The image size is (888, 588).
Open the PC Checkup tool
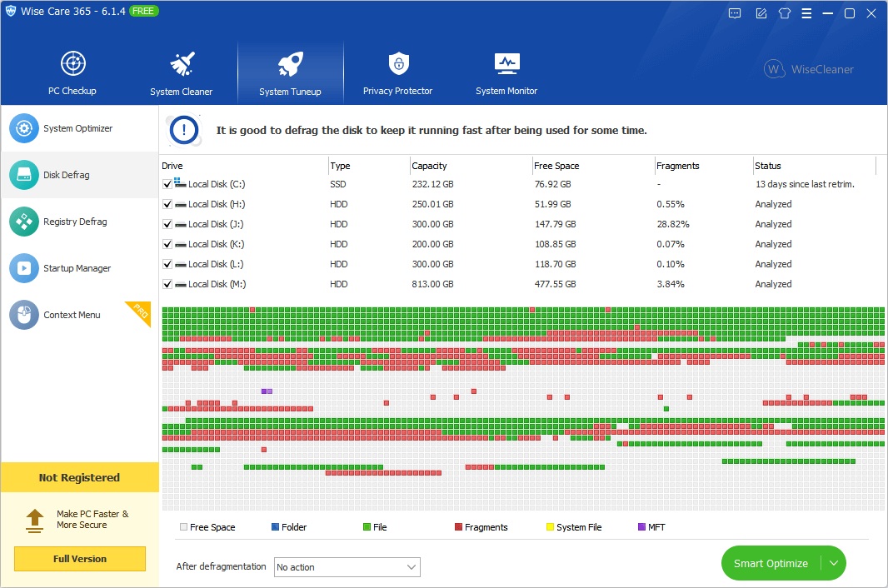point(72,72)
